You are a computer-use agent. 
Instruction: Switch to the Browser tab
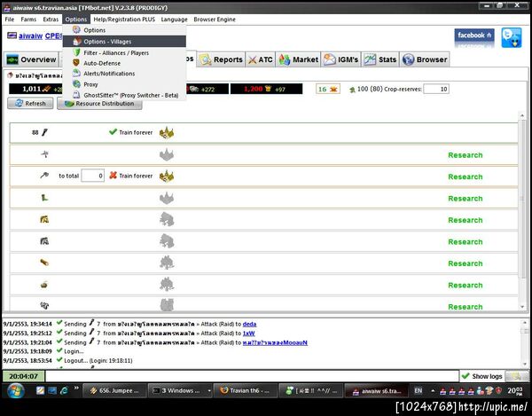425,59
